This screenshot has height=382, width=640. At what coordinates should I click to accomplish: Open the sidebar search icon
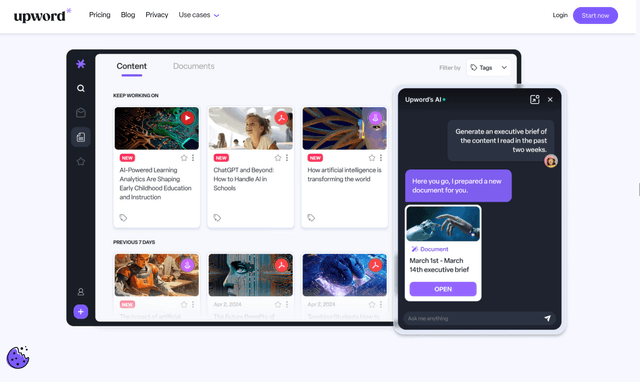[x=81, y=88]
